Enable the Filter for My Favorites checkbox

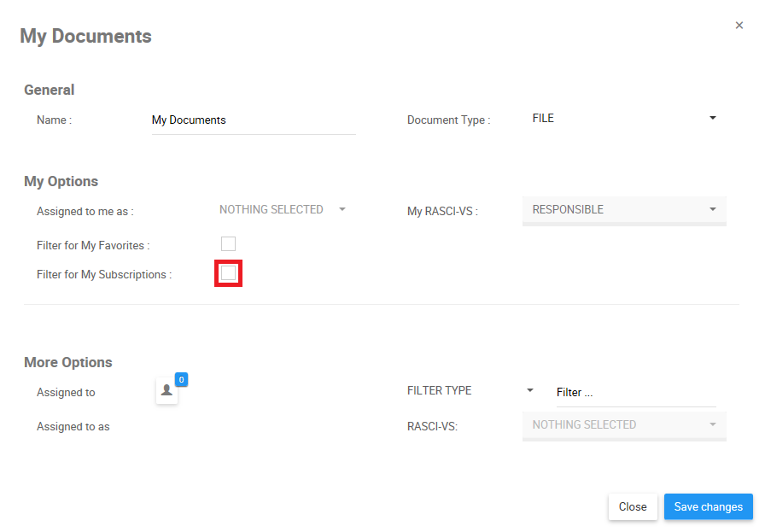click(228, 244)
